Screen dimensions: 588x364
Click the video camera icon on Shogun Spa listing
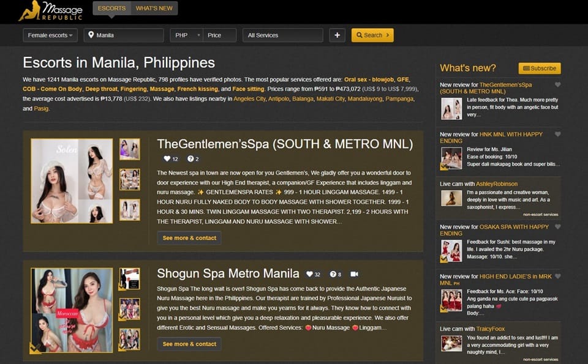tap(354, 274)
